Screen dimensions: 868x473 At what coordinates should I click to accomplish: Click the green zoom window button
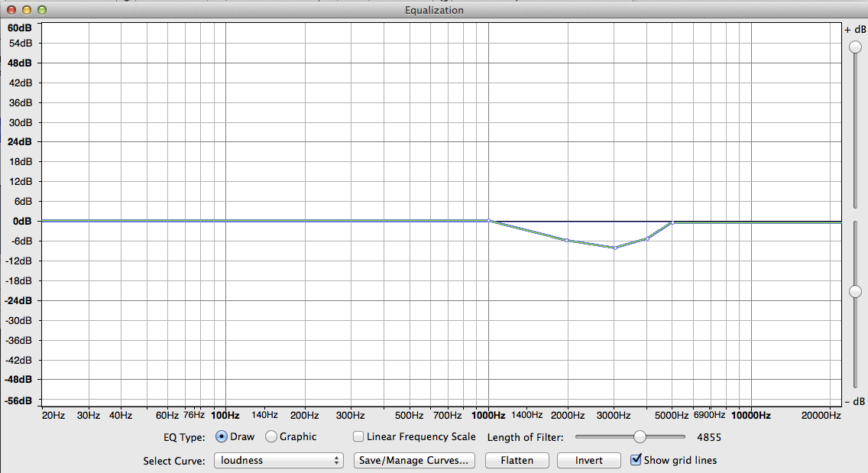coord(42,10)
